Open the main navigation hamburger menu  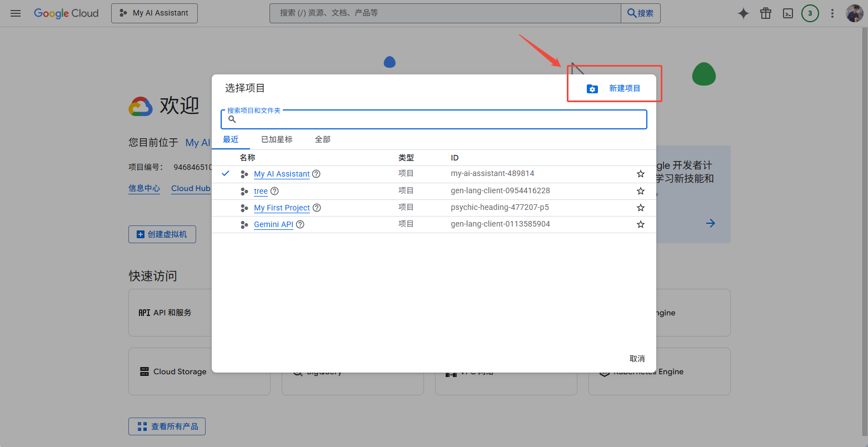pos(16,13)
